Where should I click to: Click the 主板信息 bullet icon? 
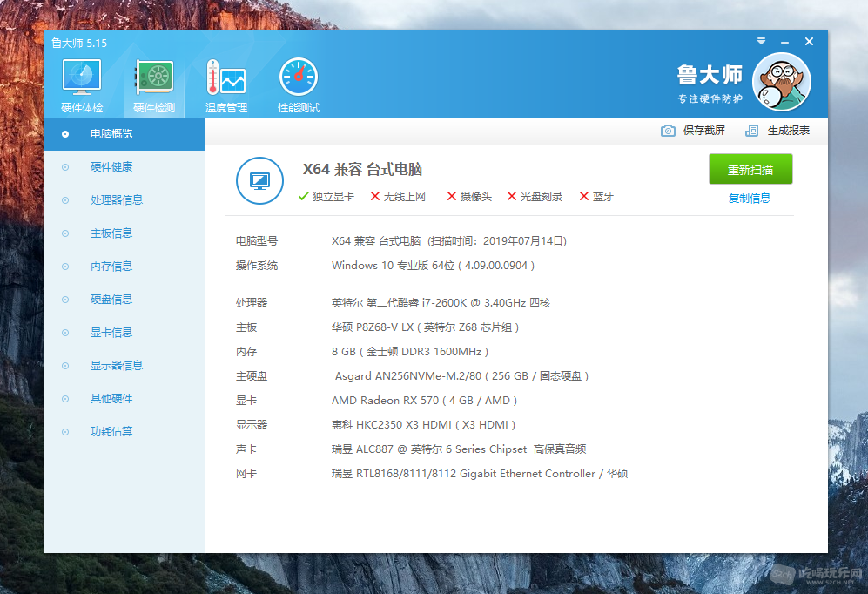point(65,233)
